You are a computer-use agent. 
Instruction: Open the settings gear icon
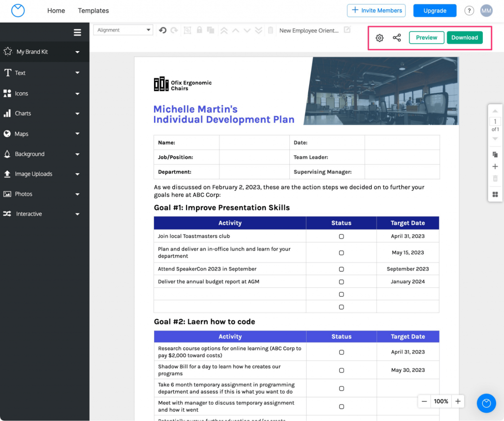[x=379, y=38]
